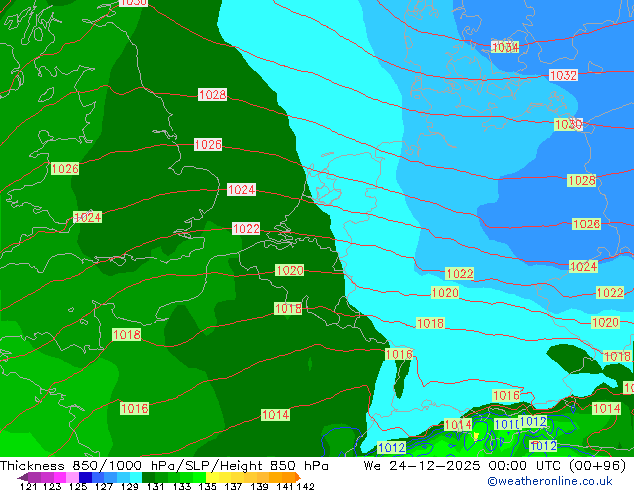Click the 1034 isobar label
634x490 pixels.
click(x=505, y=47)
